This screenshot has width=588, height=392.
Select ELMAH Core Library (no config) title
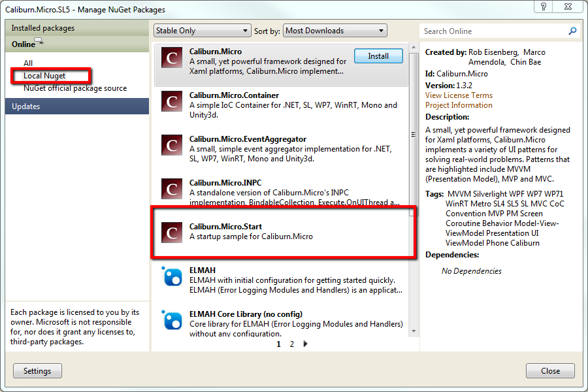(x=246, y=314)
